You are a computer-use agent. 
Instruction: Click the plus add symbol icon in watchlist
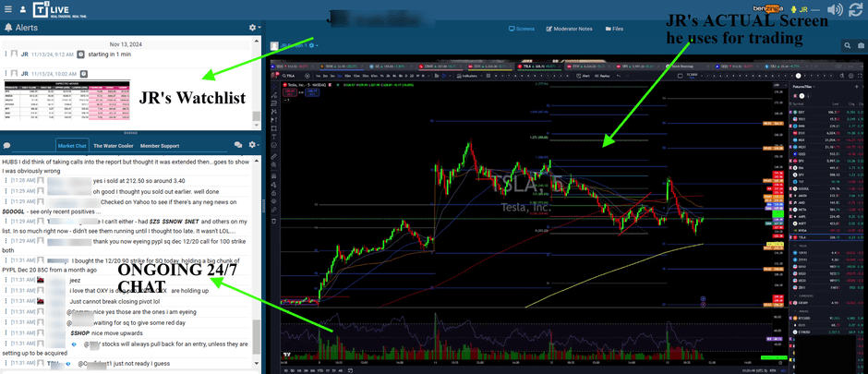(856, 87)
